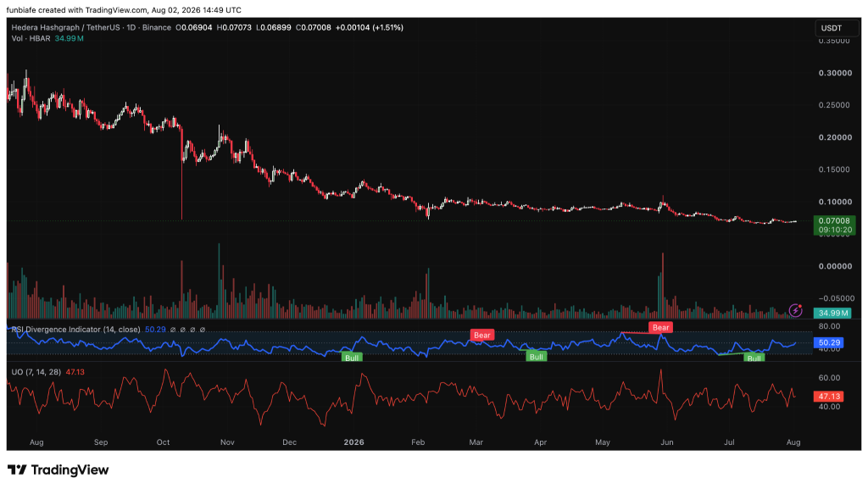Click the 09:10:20 bar countdown timer

835,230
